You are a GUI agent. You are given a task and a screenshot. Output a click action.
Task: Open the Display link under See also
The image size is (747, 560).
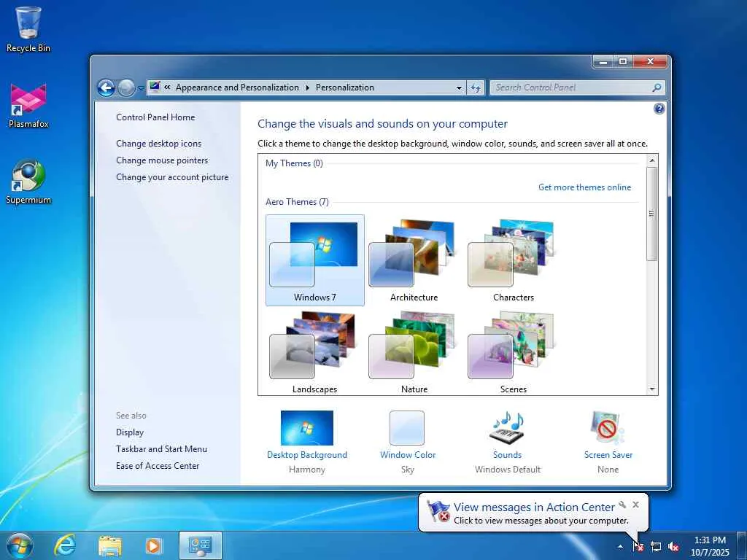130,432
